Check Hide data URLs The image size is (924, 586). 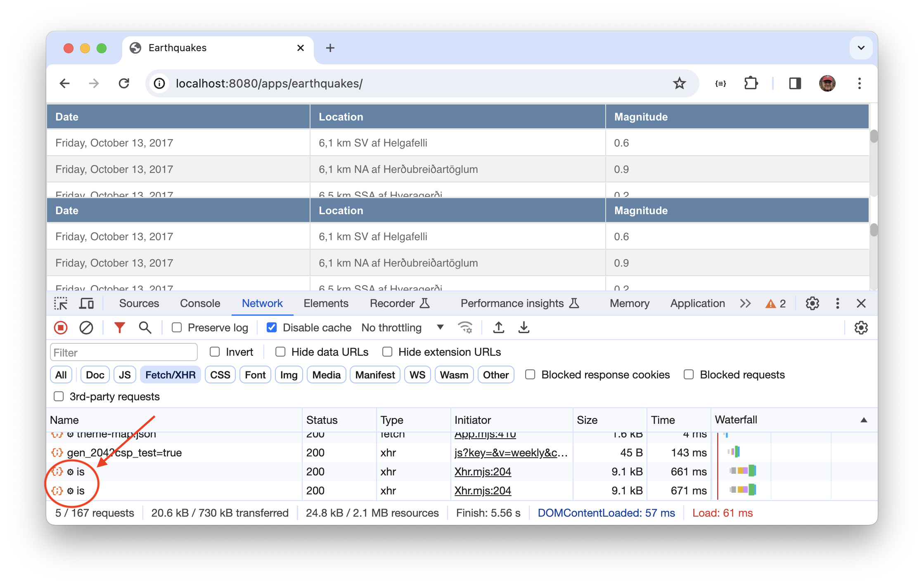tap(280, 352)
